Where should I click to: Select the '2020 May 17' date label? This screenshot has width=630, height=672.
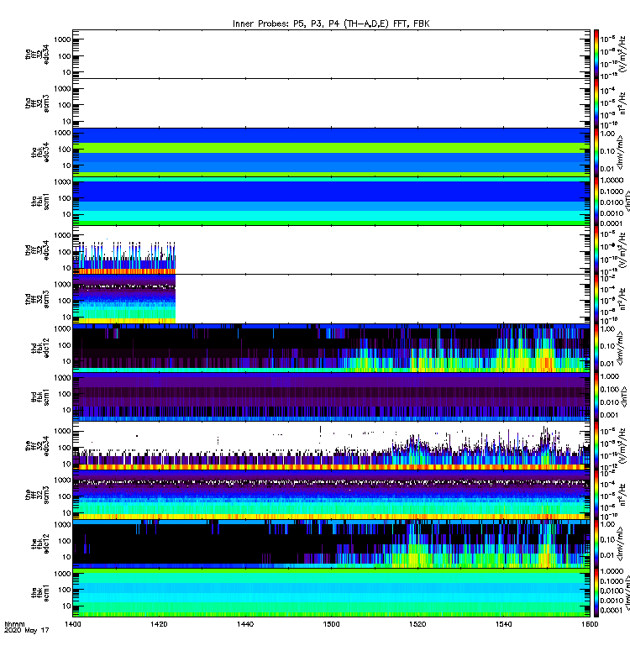tap(27, 631)
